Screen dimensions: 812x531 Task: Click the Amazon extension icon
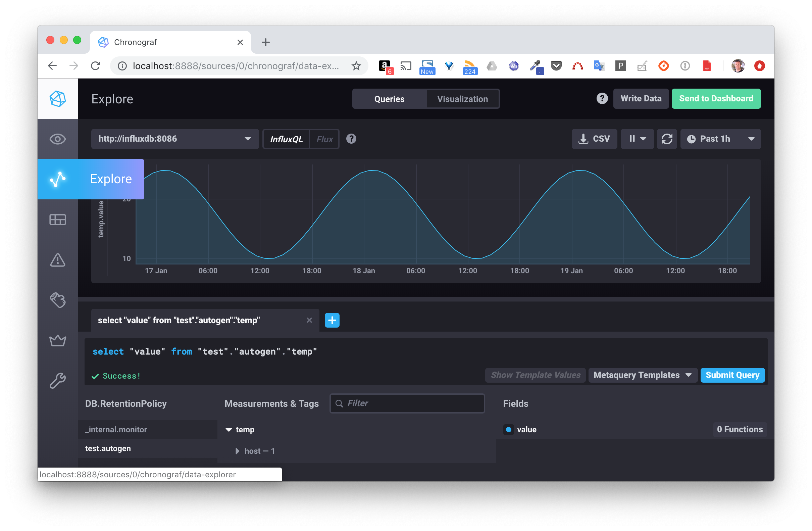click(386, 66)
